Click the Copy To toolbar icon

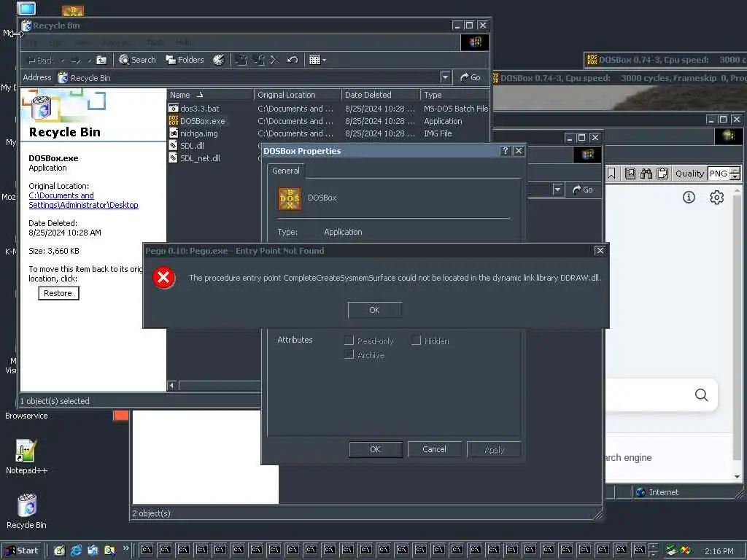(259, 60)
